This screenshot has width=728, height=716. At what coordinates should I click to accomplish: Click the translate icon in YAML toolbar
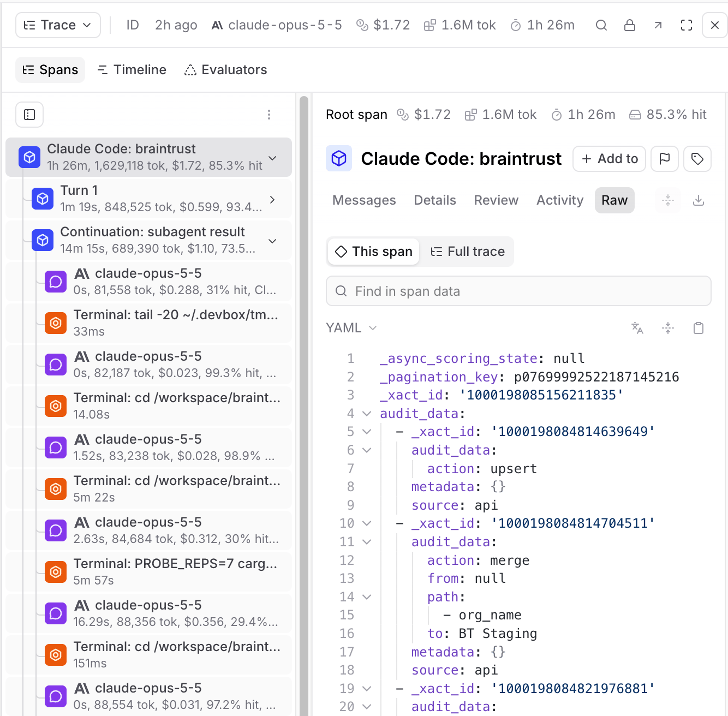pyautogui.click(x=637, y=328)
